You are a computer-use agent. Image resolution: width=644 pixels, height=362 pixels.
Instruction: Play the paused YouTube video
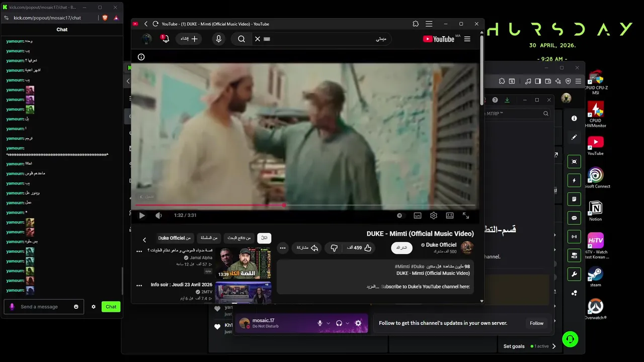pyautogui.click(x=142, y=216)
